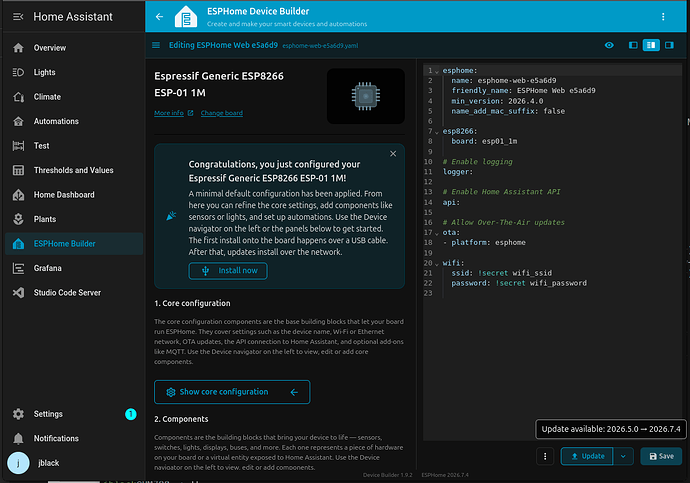Click the Settings update badge showing 1
The width and height of the screenshot is (690, 483).
[131, 414]
